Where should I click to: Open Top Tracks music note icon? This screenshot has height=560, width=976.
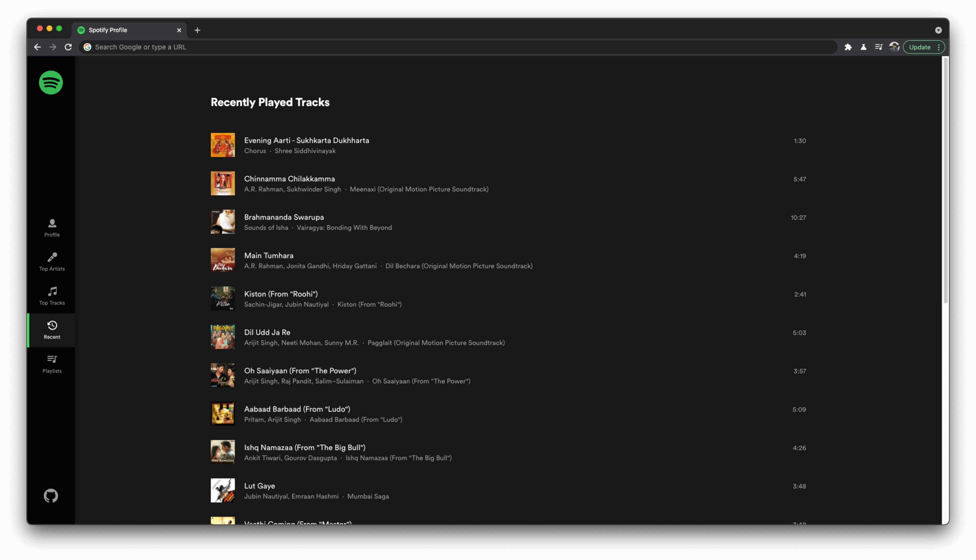tap(52, 292)
